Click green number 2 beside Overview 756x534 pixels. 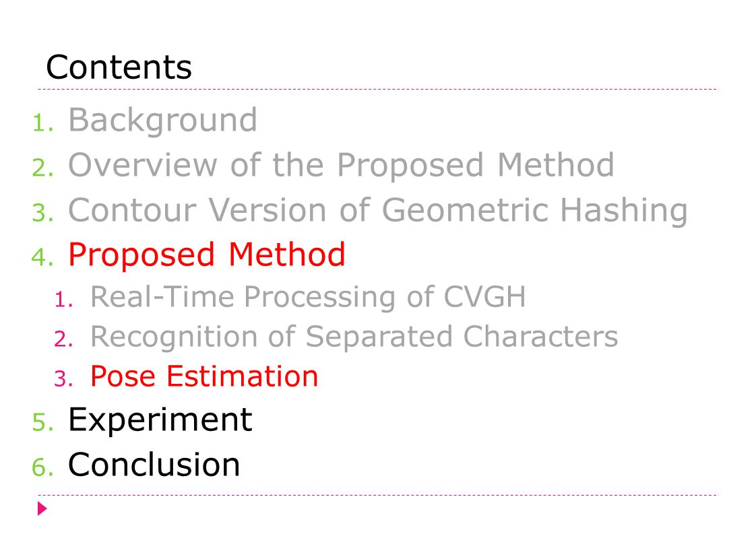[43, 168]
